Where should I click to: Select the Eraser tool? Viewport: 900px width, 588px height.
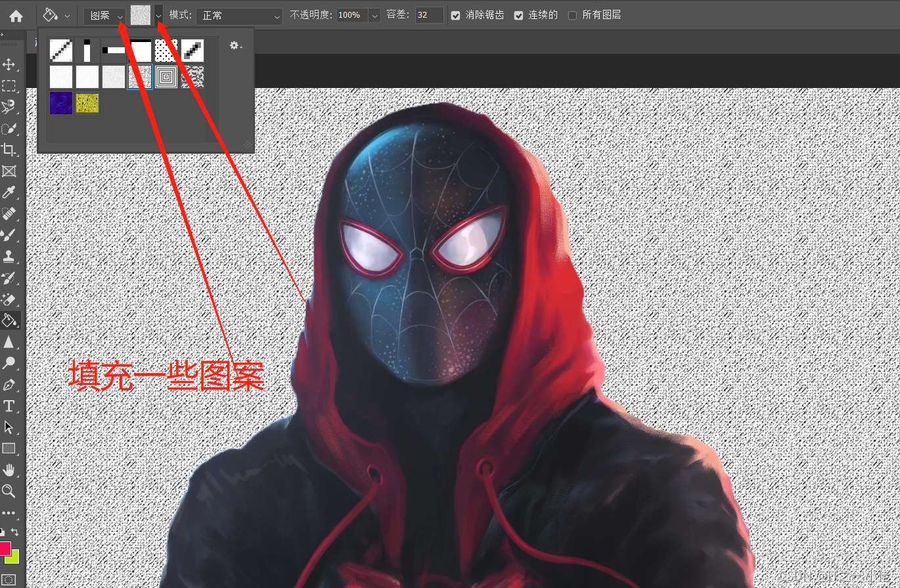coord(9,299)
